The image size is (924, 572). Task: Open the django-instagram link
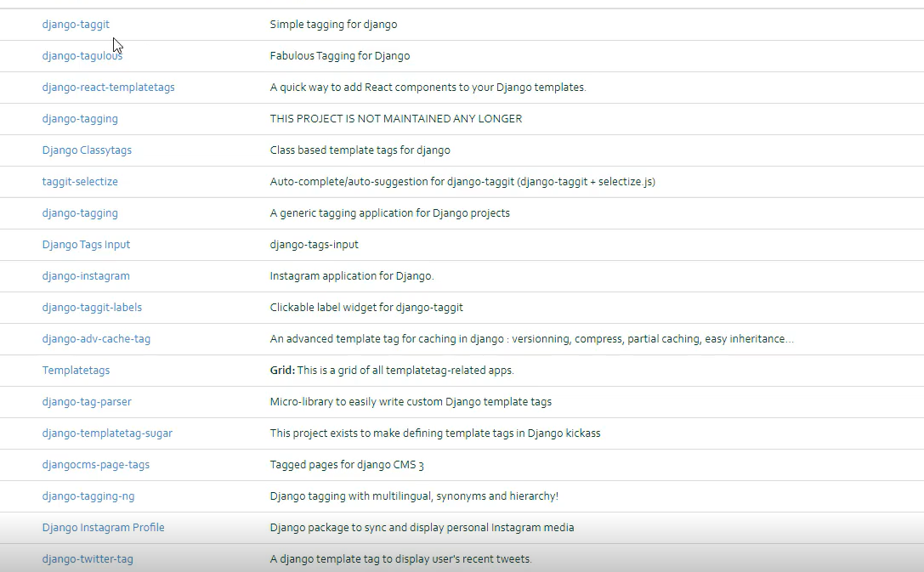coord(86,276)
